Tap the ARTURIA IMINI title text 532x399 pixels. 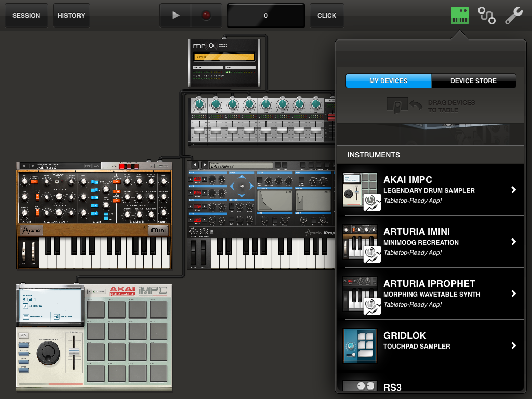pyautogui.click(x=416, y=231)
